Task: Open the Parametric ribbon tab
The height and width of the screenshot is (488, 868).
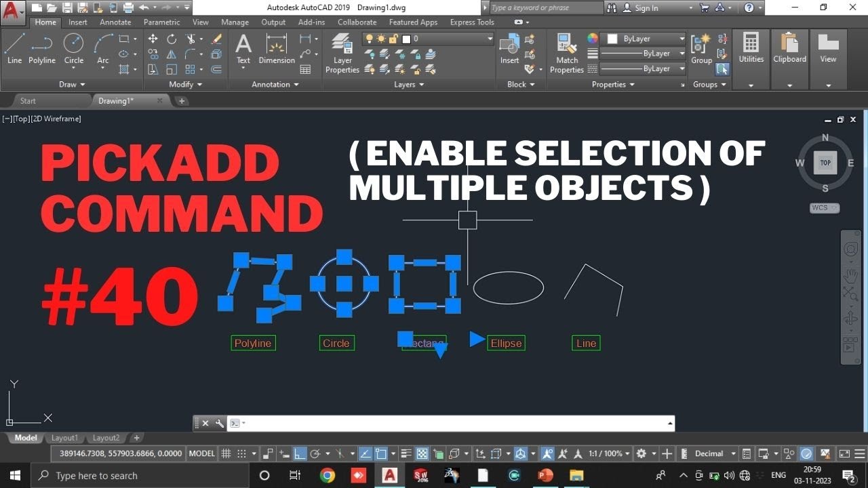Action: tap(162, 22)
